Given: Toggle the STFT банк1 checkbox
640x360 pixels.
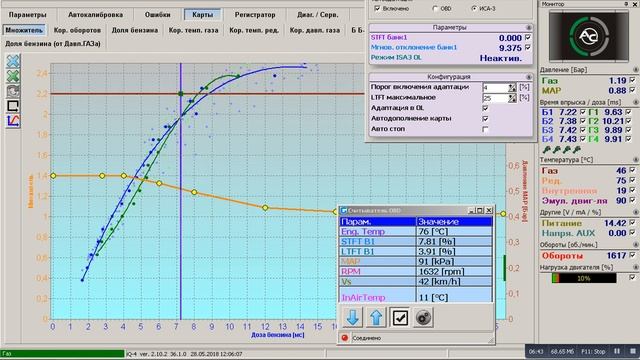Looking at the screenshot, I should click(528, 38).
